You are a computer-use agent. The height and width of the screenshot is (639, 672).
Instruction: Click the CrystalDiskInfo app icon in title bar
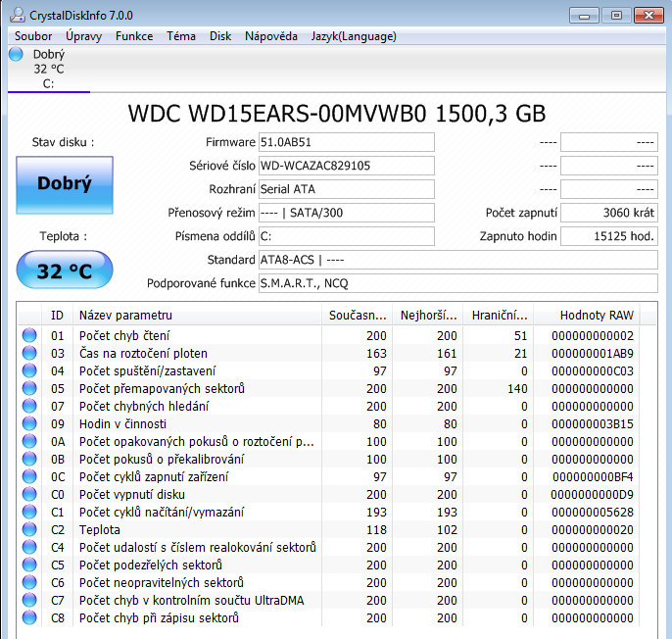click(x=16, y=15)
